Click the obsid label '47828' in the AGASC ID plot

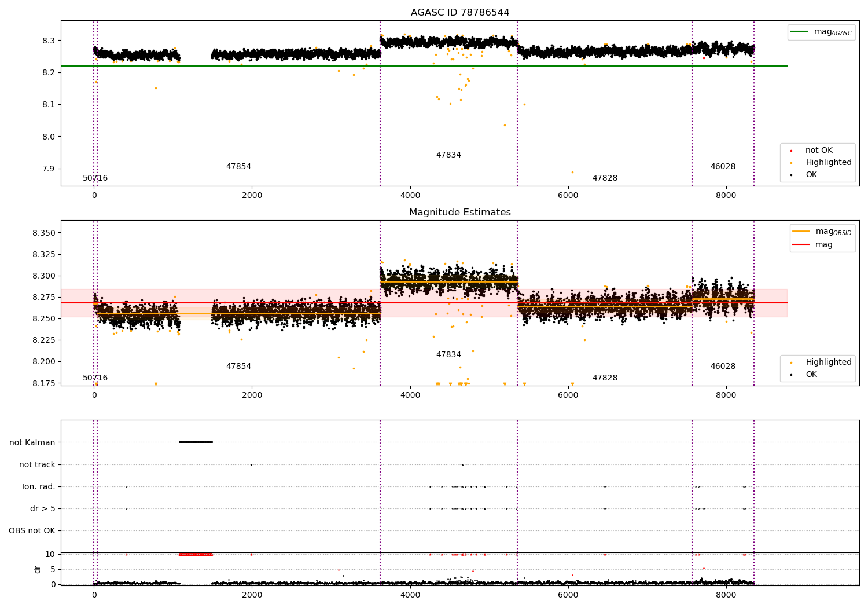click(605, 178)
